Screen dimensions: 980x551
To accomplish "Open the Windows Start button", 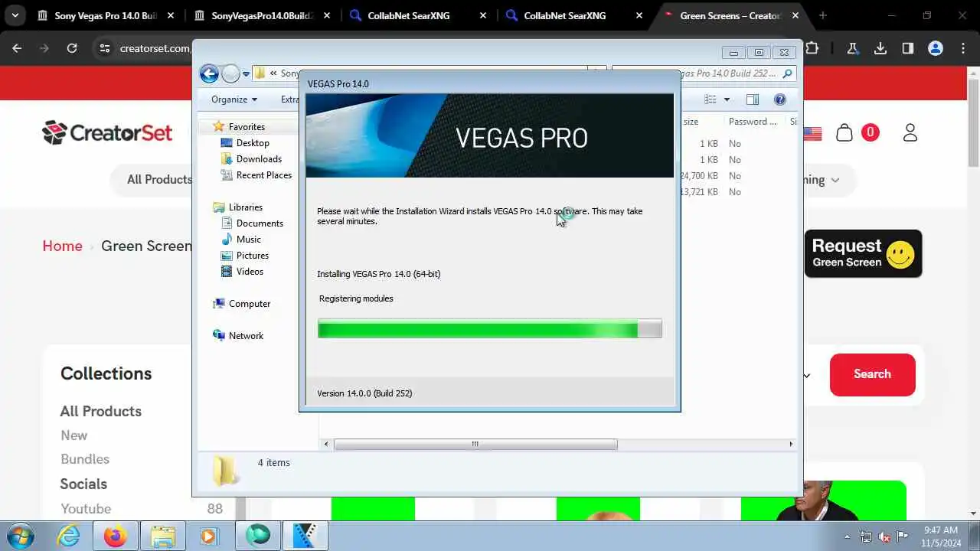I will coord(21,536).
